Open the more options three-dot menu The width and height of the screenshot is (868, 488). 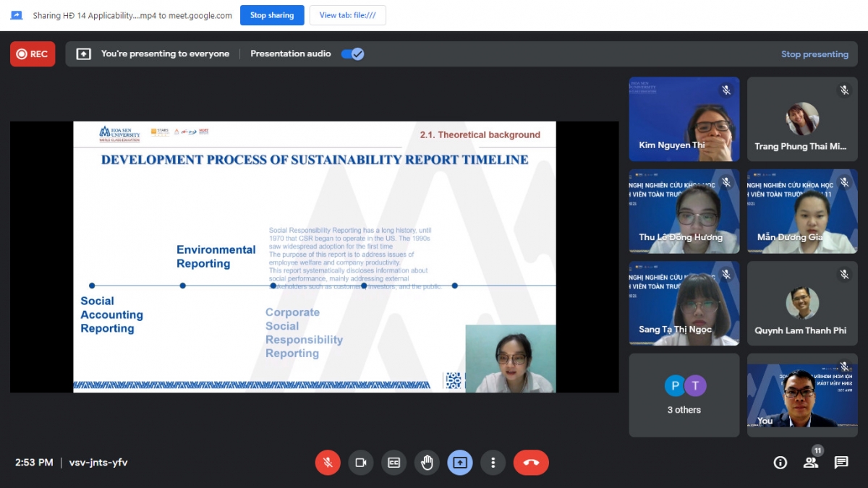click(x=493, y=463)
